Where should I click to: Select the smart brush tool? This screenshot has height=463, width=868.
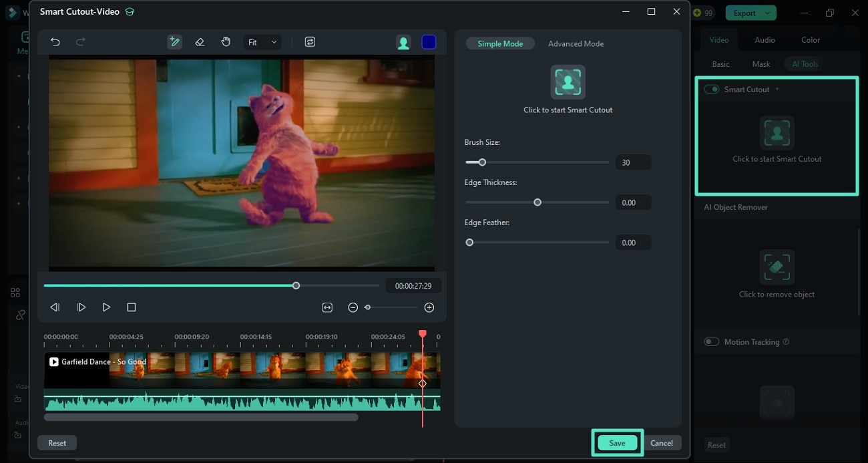[x=174, y=42]
